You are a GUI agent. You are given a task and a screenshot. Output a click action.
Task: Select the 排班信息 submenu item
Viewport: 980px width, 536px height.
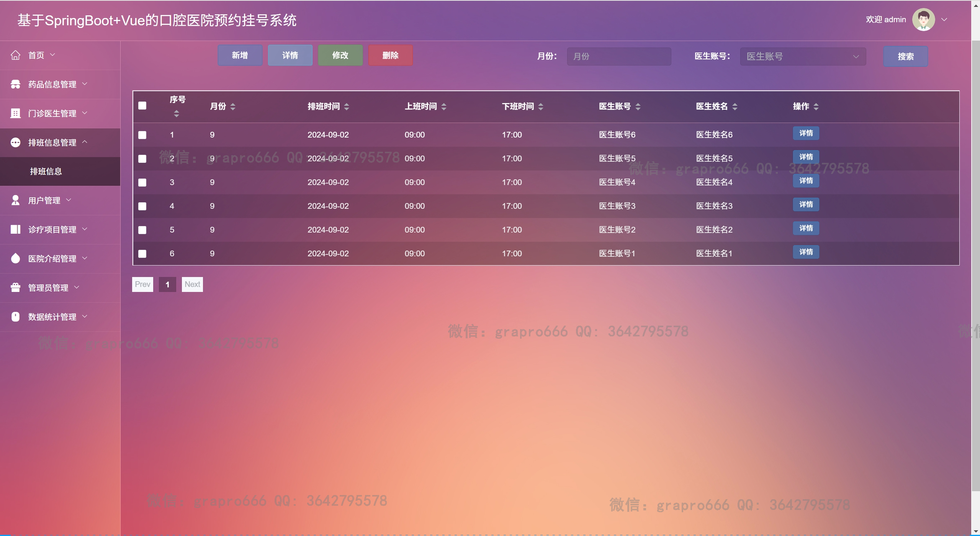click(x=46, y=172)
